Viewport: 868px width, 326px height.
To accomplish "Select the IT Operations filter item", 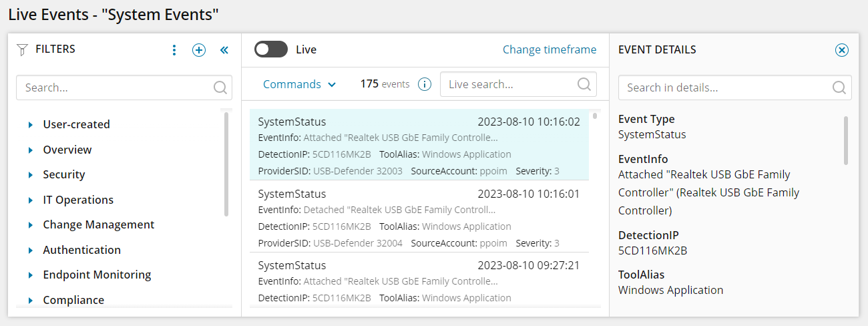I will click(x=78, y=200).
